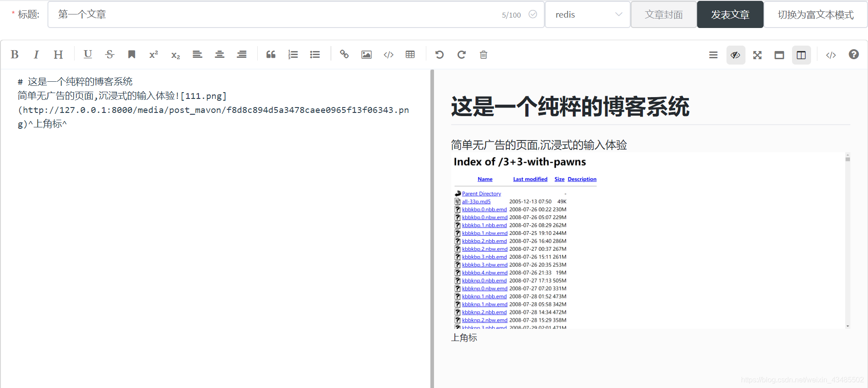Apply underline formatting
This screenshot has width=868, height=388.
[88, 55]
